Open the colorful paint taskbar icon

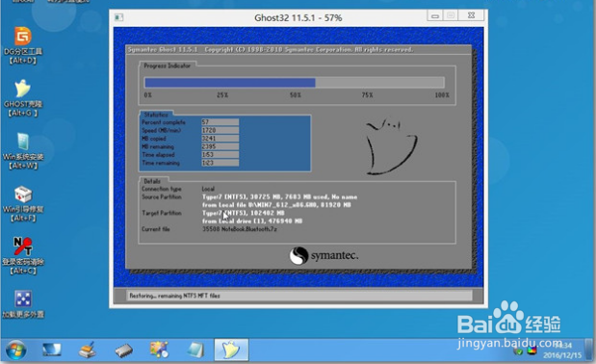coord(159,350)
